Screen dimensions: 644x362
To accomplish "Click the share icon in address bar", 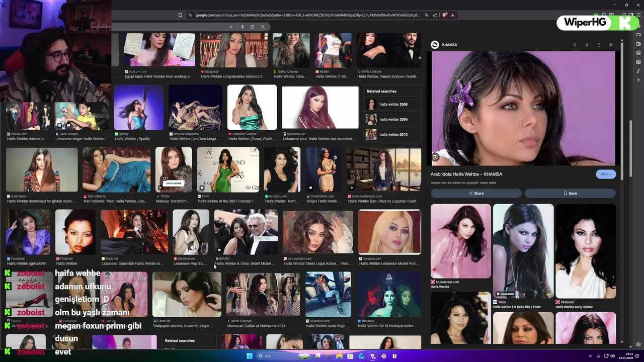I will (x=435, y=15).
